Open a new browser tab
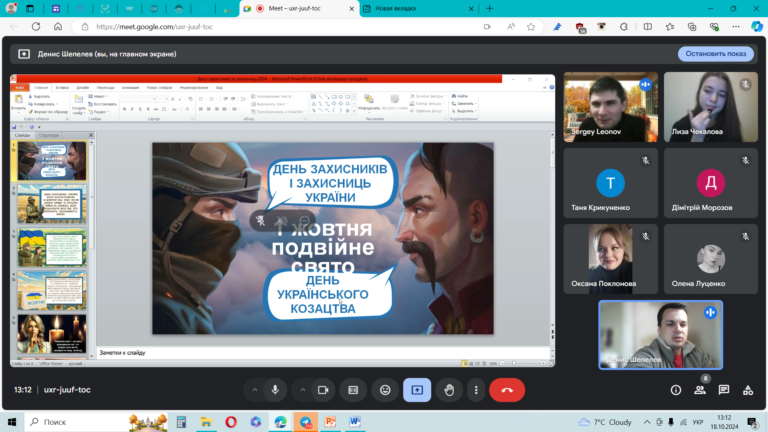Image resolution: width=768 pixels, height=432 pixels. pyautogui.click(x=489, y=8)
